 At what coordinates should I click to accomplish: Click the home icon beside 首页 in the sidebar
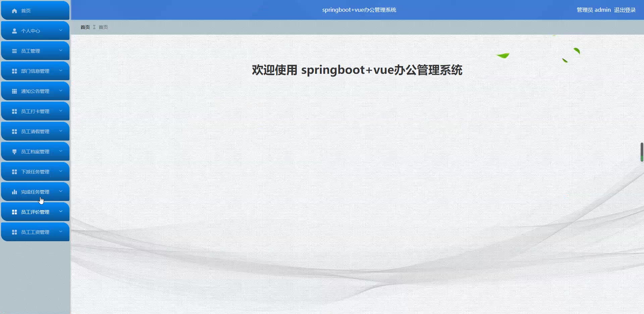tap(14, 11)
